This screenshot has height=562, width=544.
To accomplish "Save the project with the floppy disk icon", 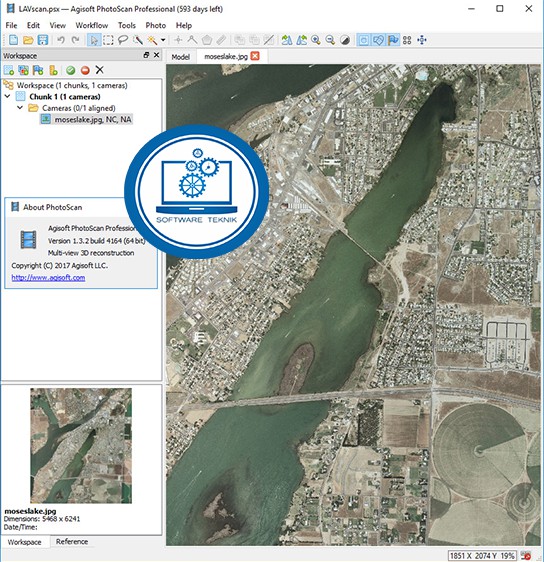I will point(43,40).
